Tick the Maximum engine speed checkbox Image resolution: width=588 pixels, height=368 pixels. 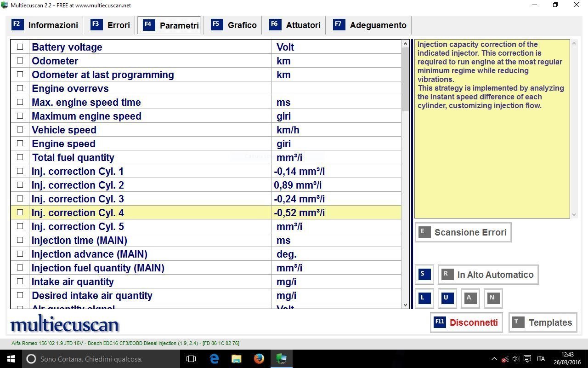click(20, 115)
